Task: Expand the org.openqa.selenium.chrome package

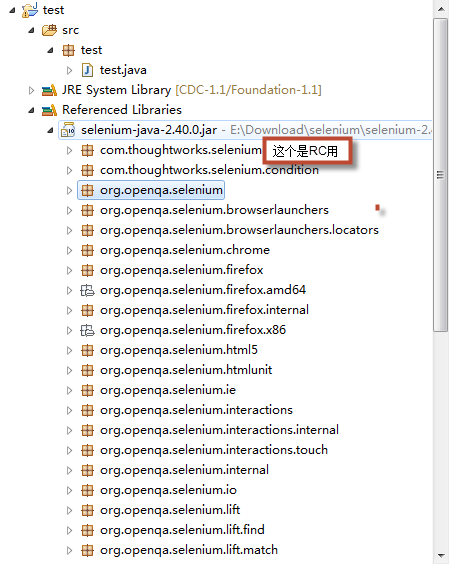Action: coord(69,250)
